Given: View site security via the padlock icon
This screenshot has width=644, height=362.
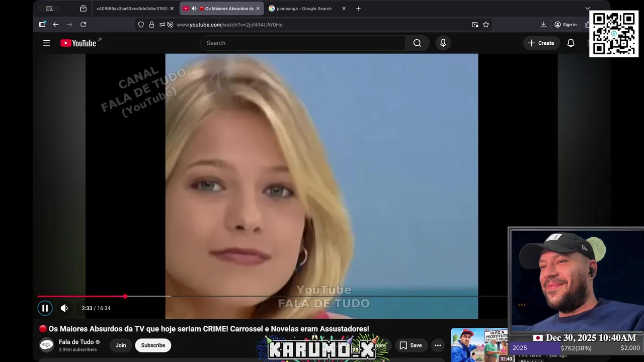Looking at the screenshot, I should [151, 25].
